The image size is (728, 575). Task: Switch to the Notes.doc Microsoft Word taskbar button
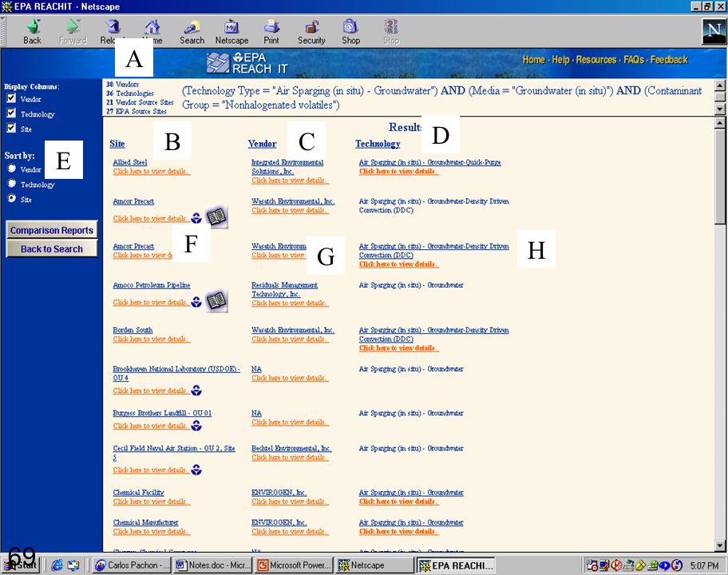214,565
